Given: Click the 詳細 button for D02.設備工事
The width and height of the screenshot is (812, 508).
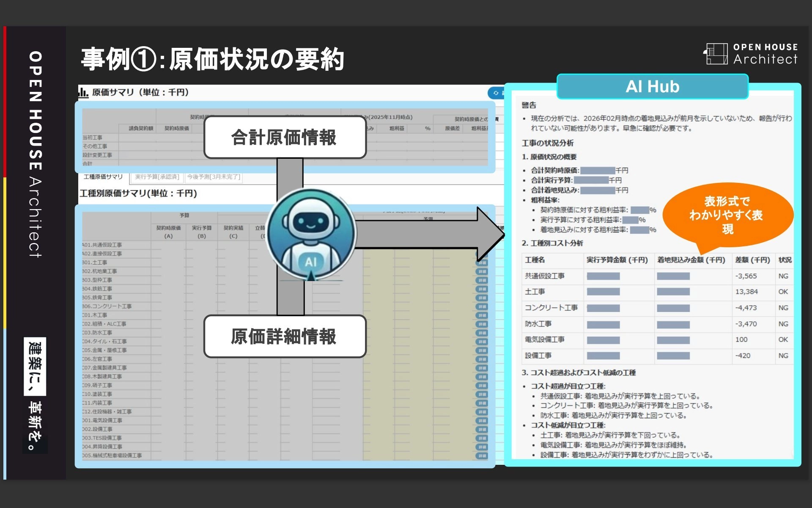Looking at the screenshot, I should click(482, 430).
